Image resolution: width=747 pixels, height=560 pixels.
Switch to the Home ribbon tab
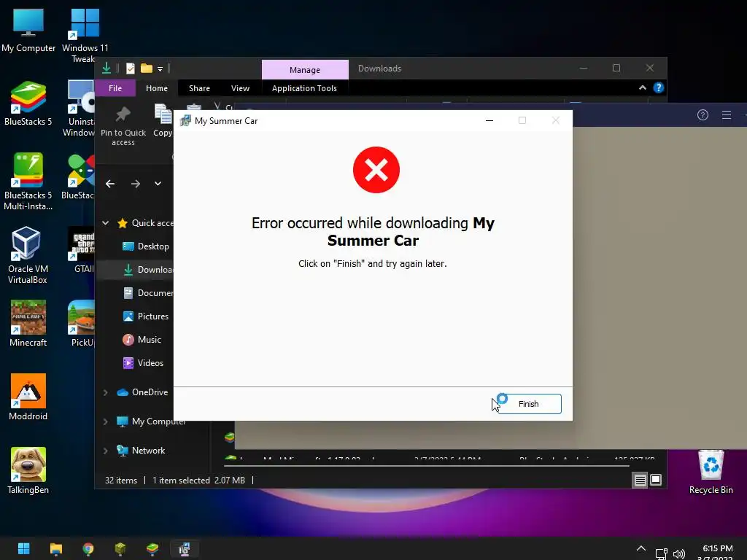157,88
